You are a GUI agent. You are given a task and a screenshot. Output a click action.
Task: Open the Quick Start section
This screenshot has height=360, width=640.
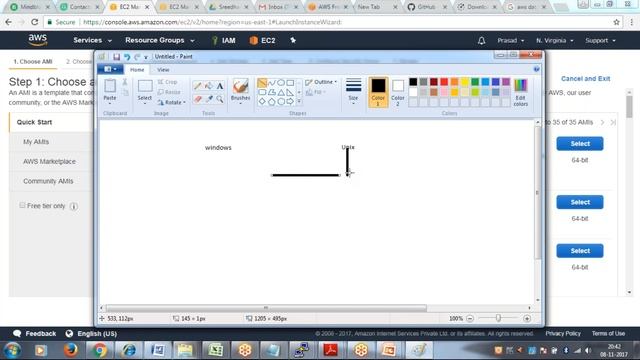34,122
